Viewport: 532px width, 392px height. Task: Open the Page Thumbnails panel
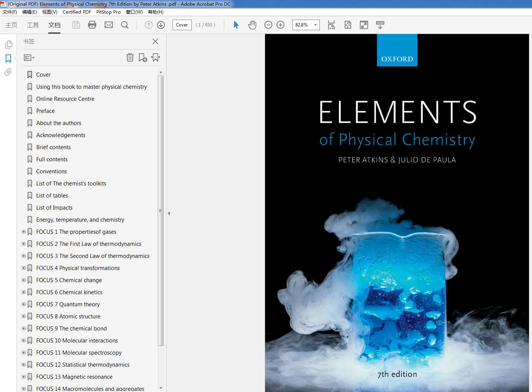click(x=9, y=44)
